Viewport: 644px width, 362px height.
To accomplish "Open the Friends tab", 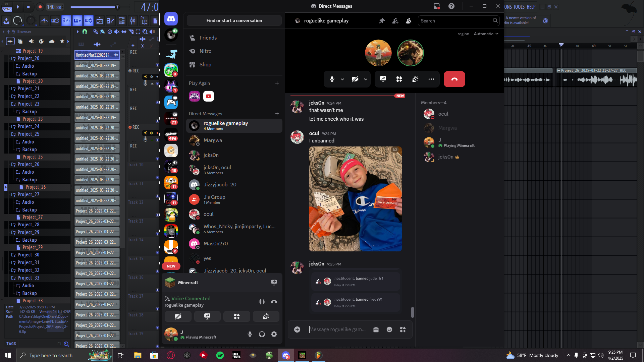I will pyautogui.click(x=208, y=38).
